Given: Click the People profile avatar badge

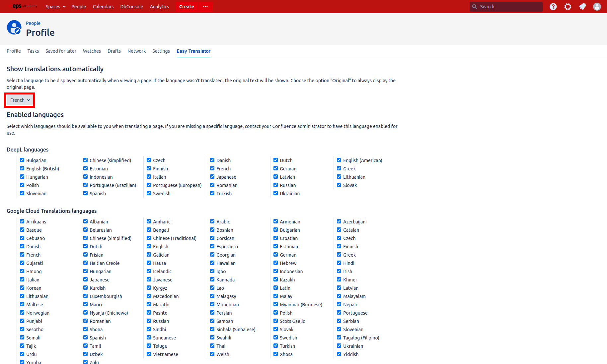Looking at the screenshot, I should 14,28.
